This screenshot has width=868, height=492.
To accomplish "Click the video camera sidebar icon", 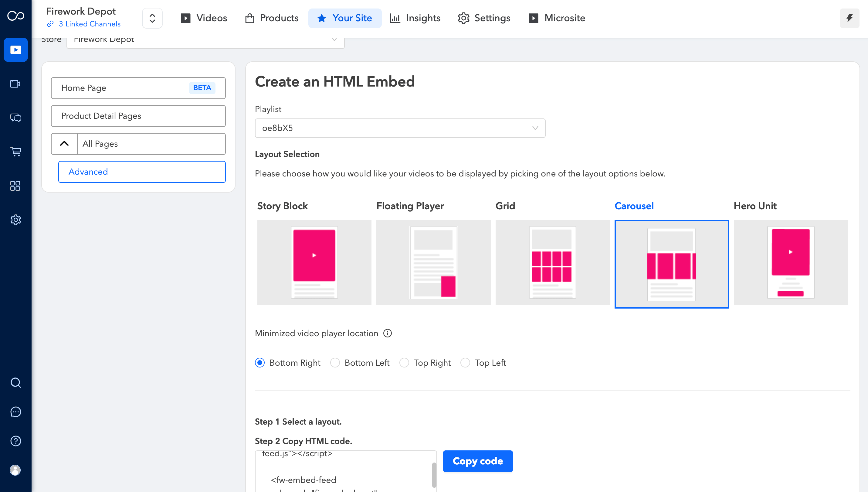I will tap(15, 84).
